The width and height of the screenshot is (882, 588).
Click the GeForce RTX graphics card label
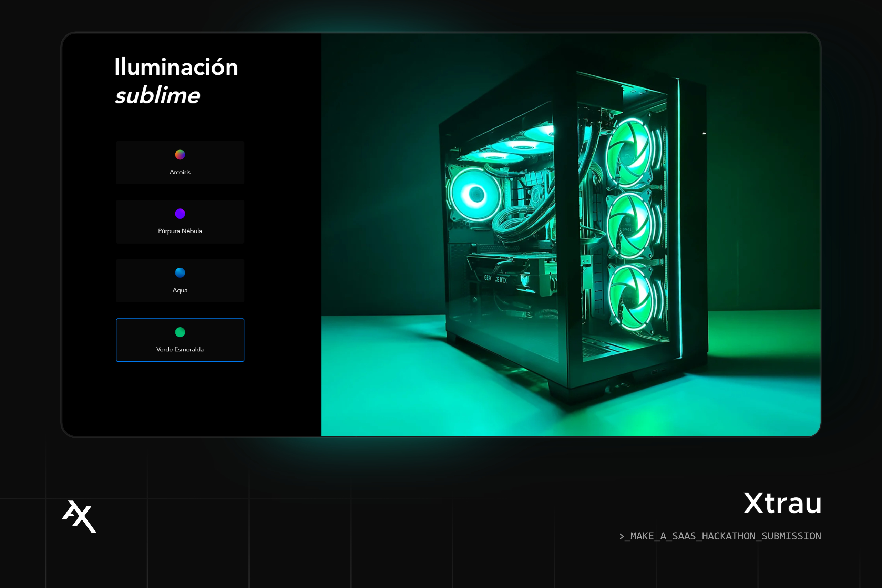click(495, 279)
